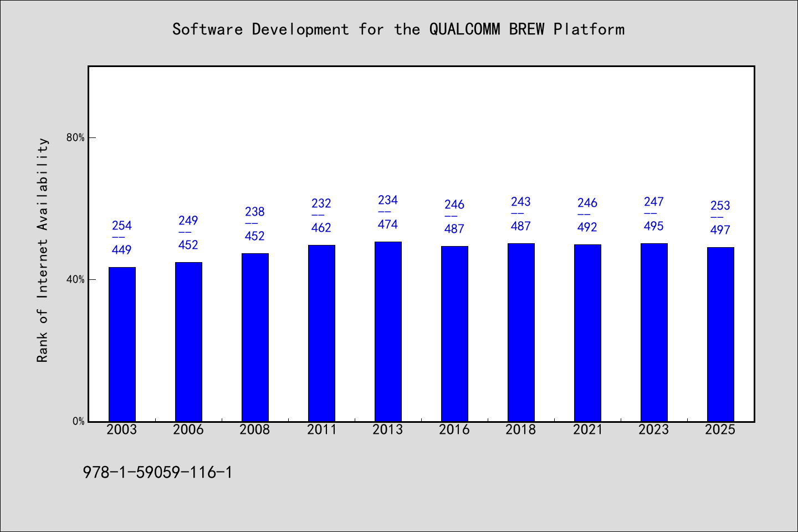Select the 2023 x-axis year label
This screenshot has width=798, height=532.
(654, 429)
